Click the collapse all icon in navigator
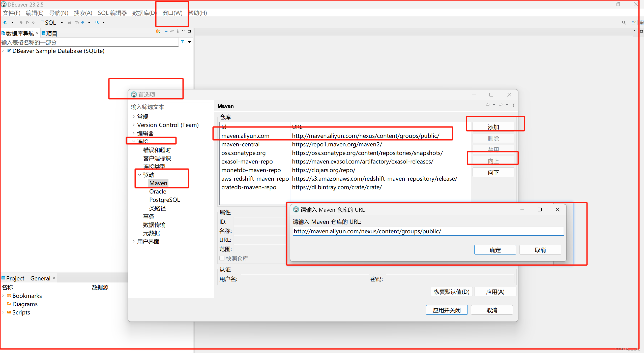The width and height of the screenshot is (644, 353). (x=166, y=31)
